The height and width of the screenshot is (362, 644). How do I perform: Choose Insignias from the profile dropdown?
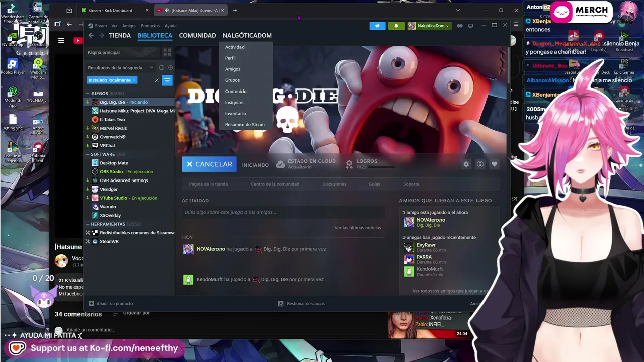click(x=234, y=103)
